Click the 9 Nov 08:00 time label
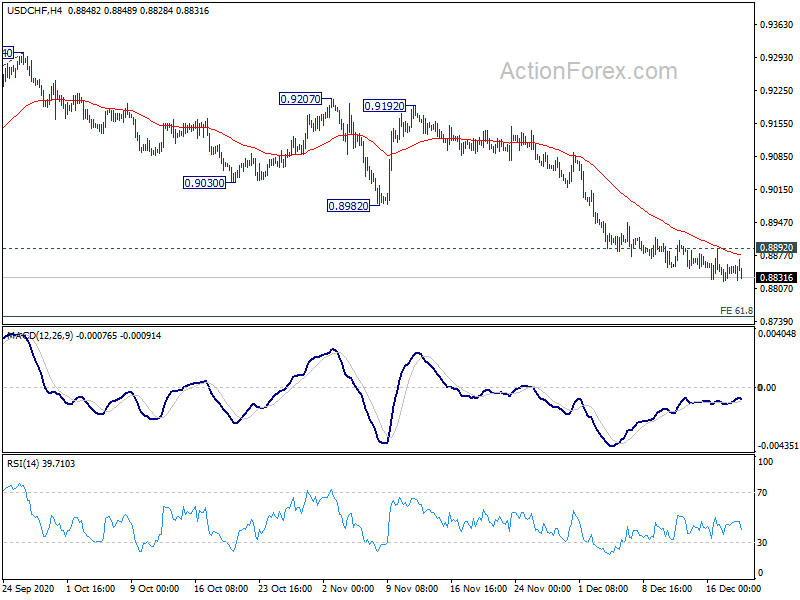 pyautogui.click(x=413, y=588)
